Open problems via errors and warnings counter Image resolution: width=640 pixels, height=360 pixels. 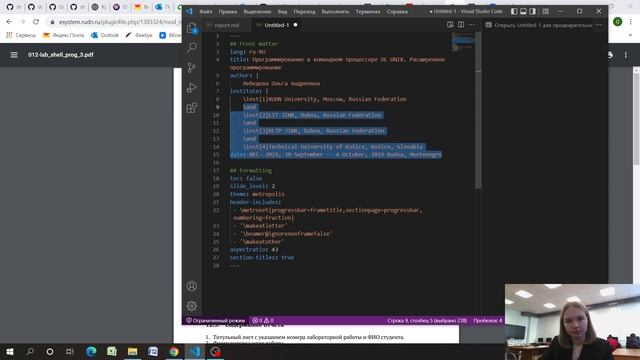click(x=263, y=320)
